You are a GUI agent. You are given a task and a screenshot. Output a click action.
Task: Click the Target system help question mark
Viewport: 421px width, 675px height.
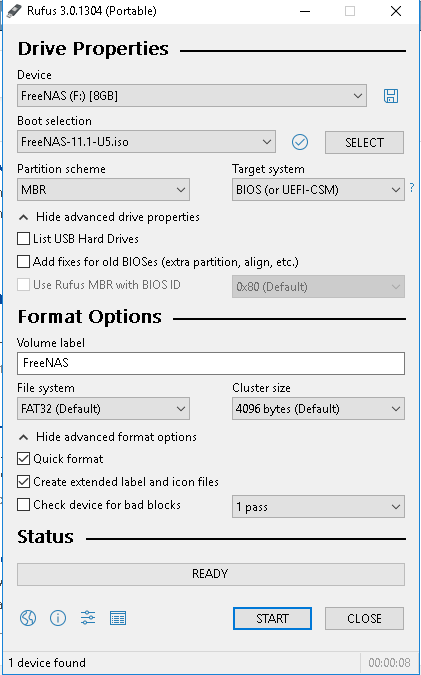tap(412, 188)
